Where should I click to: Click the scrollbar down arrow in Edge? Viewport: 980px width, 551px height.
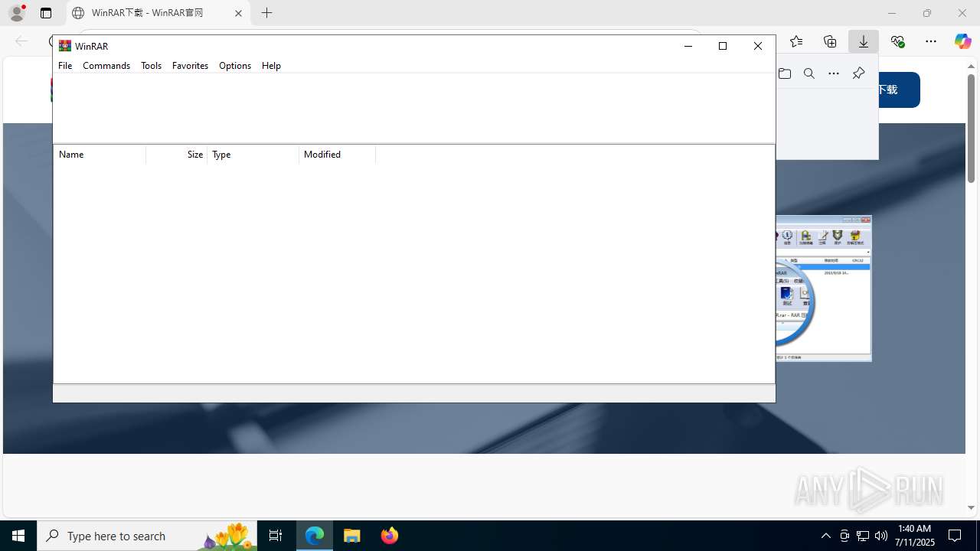[x=971, y=507]
